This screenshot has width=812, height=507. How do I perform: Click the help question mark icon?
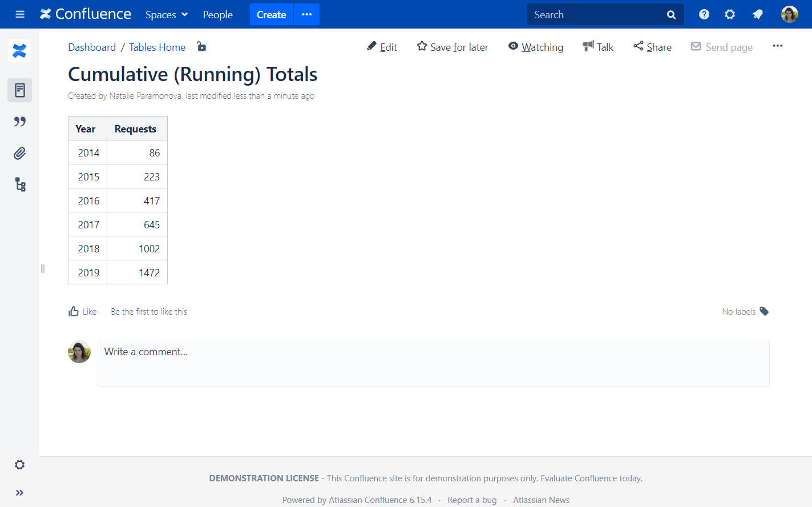tap(704, 14)
